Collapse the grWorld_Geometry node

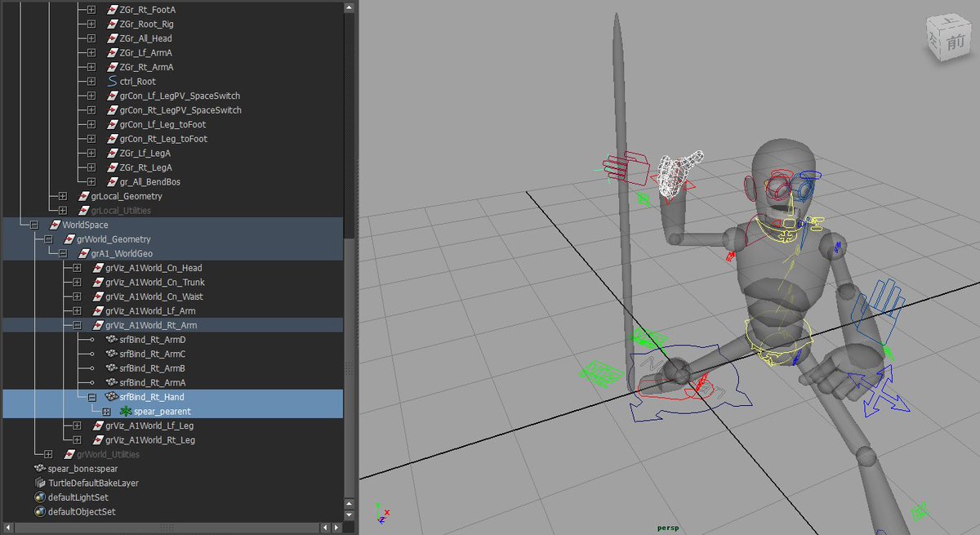[48, 239]
